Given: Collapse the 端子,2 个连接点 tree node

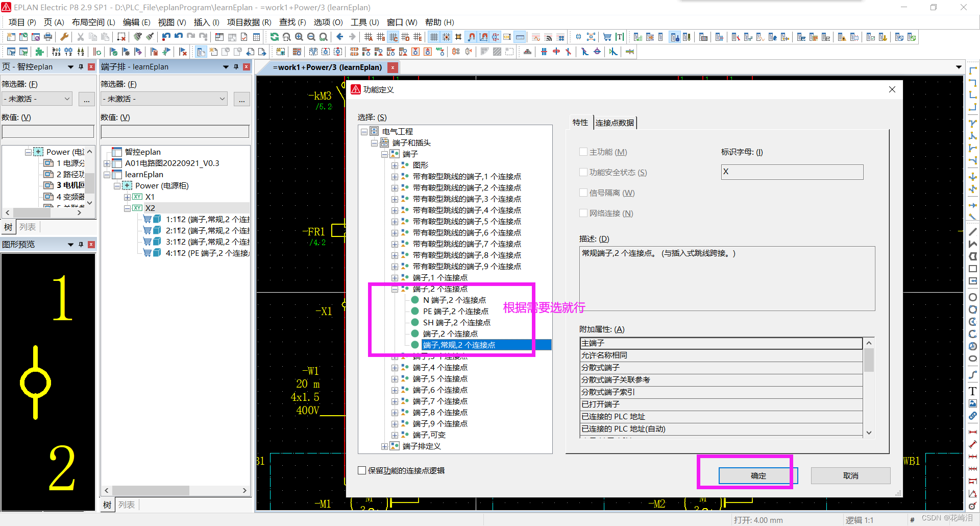Looking at the screenshot, I should 395,289.
